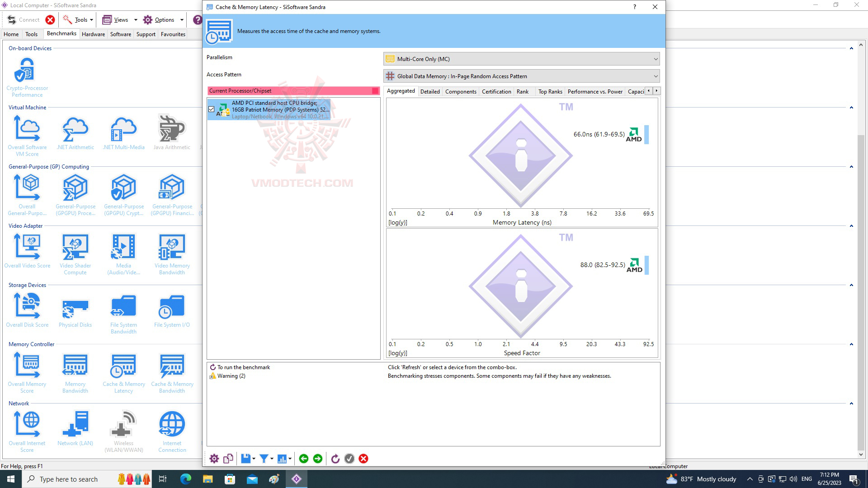Launch .NET Arithmetic benchmark
The width and height of the screenshot is (868, 488).
[75, 133]
